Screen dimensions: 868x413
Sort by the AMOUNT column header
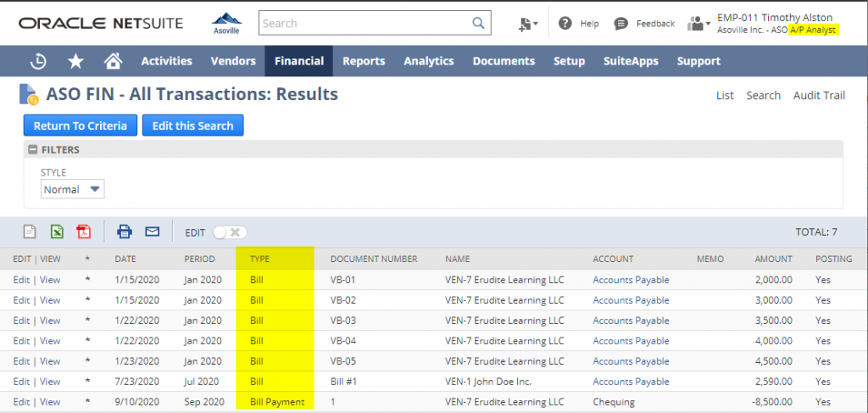coord(773,259)
